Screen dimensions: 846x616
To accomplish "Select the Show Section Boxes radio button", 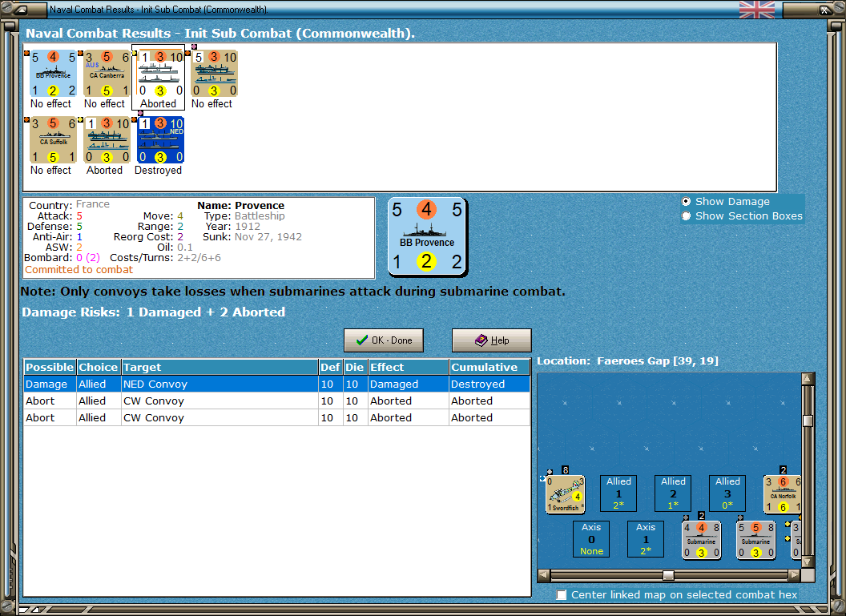I will 686,215.
